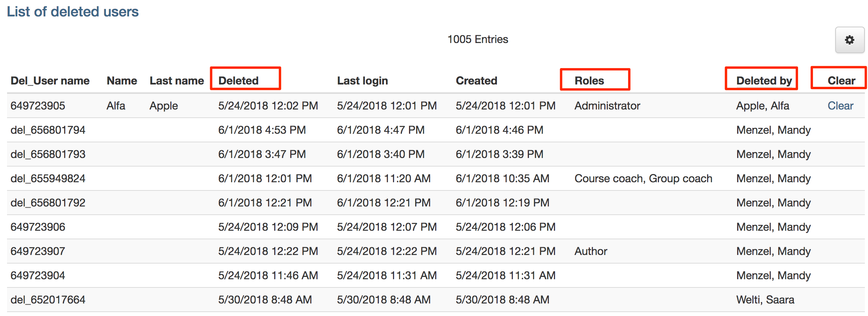Sort table by Deleted column header
This screenshot has width=868, height=316.
click(238, 81)
